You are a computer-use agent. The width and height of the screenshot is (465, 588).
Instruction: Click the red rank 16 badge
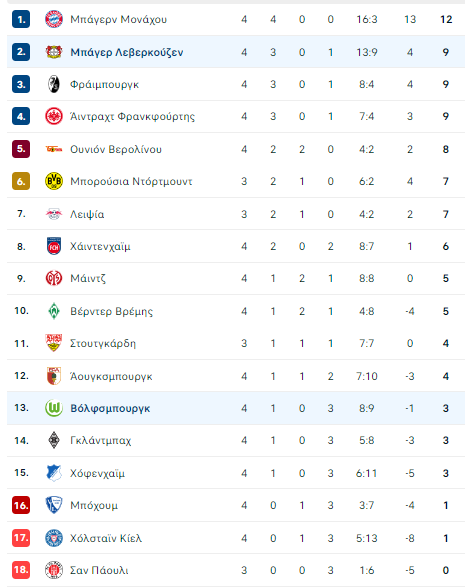[21, 505]
